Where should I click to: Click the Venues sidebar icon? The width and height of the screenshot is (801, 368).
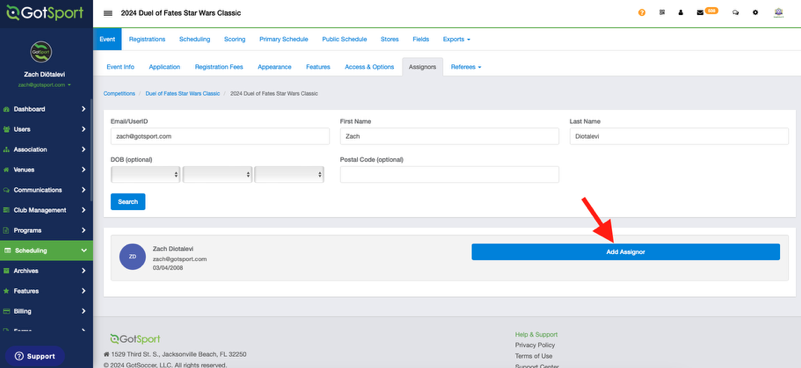click(x=6, y=170)
